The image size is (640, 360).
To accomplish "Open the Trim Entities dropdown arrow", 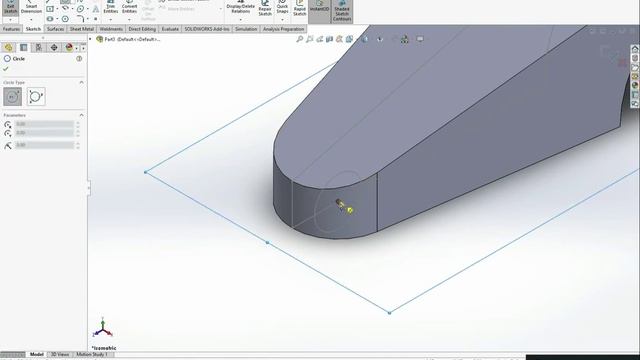I will 111,19.
